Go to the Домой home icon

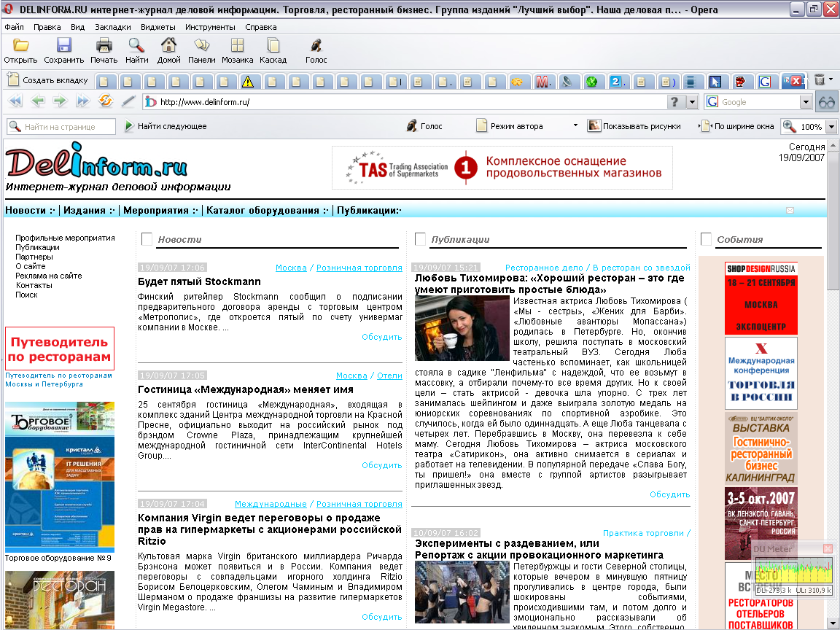click(x=168, y=45)
